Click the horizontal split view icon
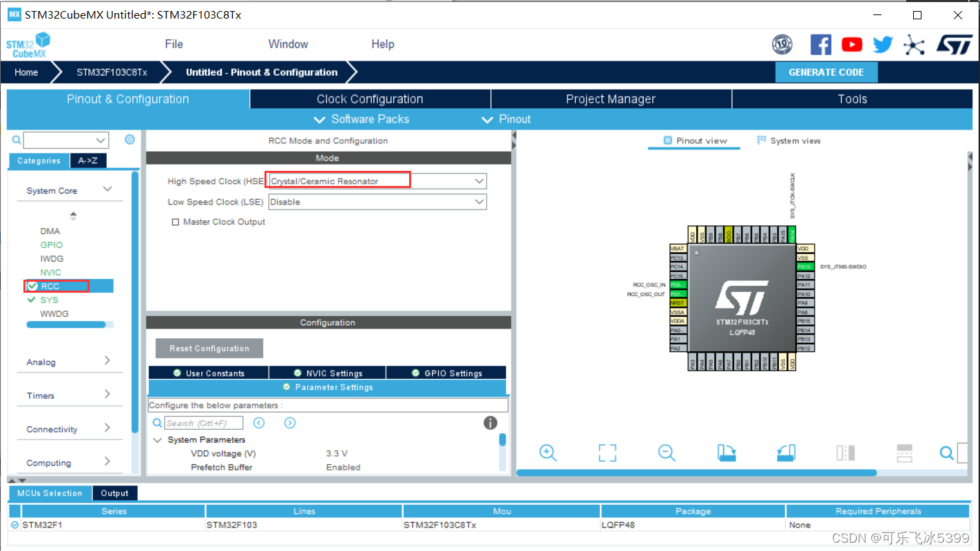The image size is (980, 551). (x=904, y=453)
